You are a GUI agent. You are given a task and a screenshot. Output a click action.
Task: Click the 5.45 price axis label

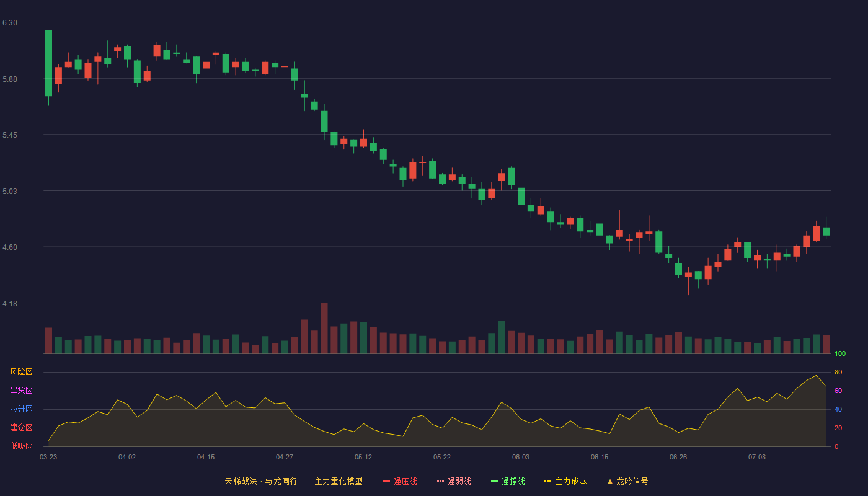[10, 135]
